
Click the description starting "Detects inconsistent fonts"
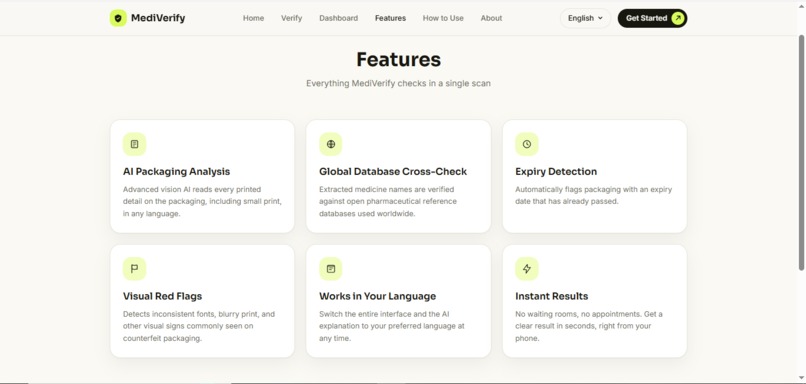[x=199, y=326]
